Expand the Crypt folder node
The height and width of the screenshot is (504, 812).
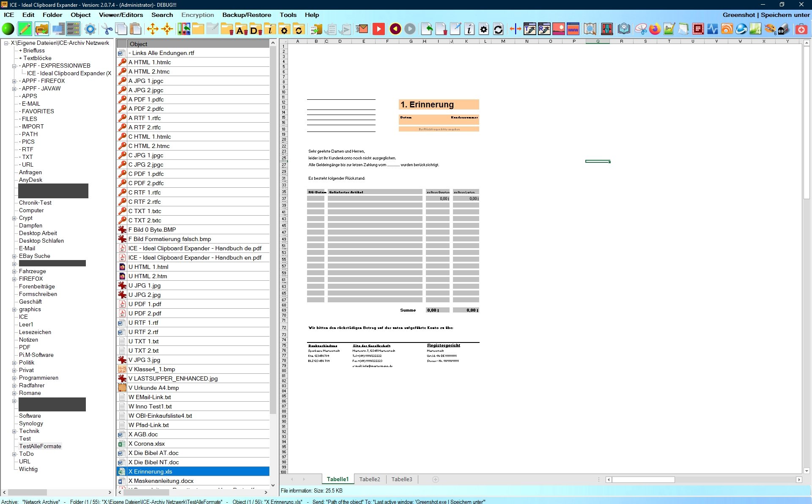(14, 218)
